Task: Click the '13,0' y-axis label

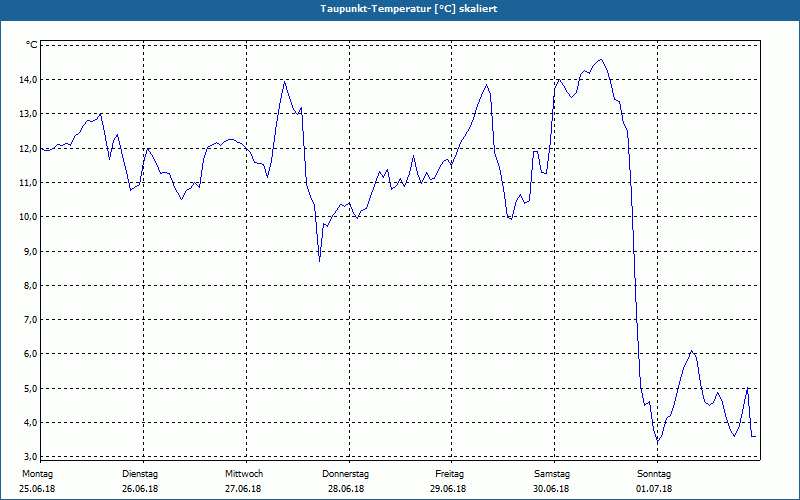Action: point(29,114)
